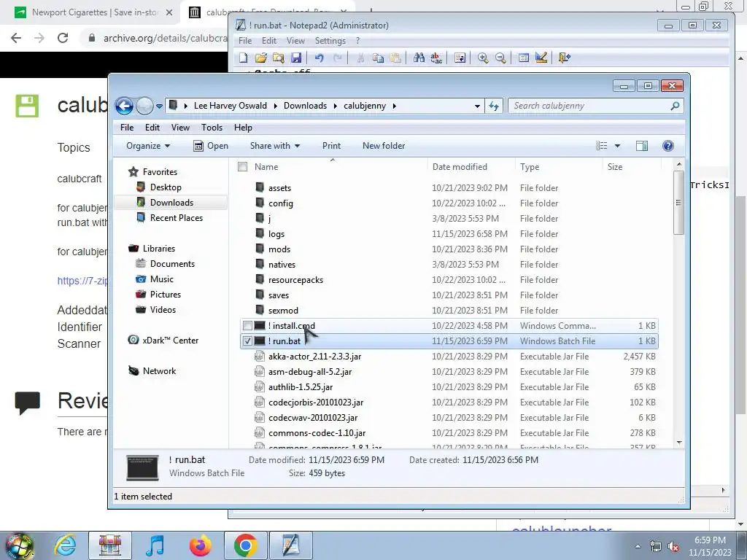Click Refresh icon beside address bar
Image resolution: width=747 pixels, height=560 pixels.
coord(494,106)
